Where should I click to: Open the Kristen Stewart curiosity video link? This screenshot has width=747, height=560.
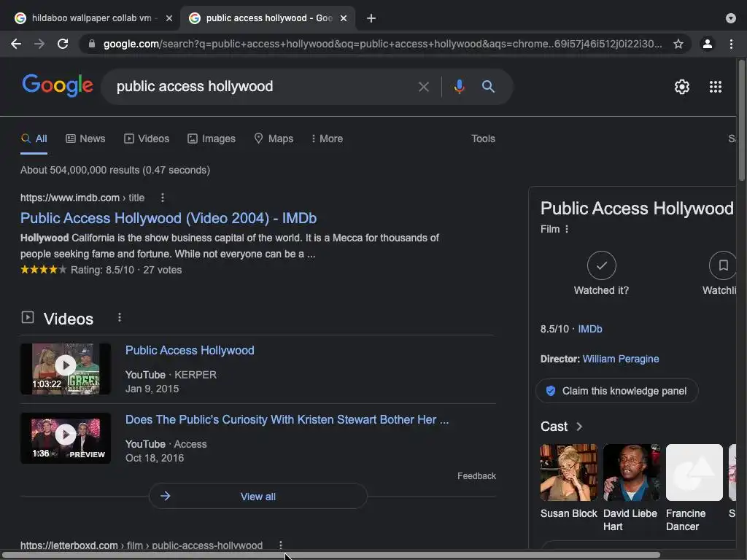[287, 419]
